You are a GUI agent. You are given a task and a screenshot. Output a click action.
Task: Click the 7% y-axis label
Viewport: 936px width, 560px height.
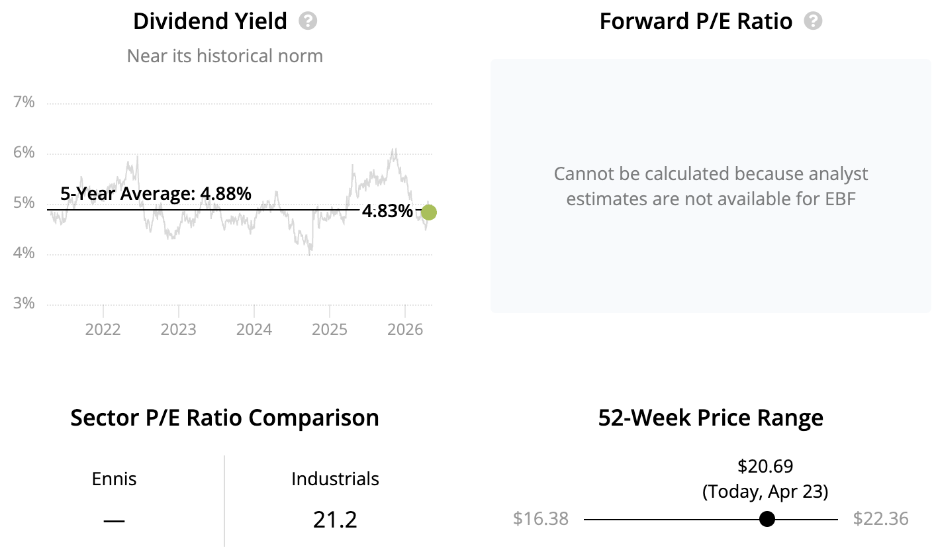(23, 102)
